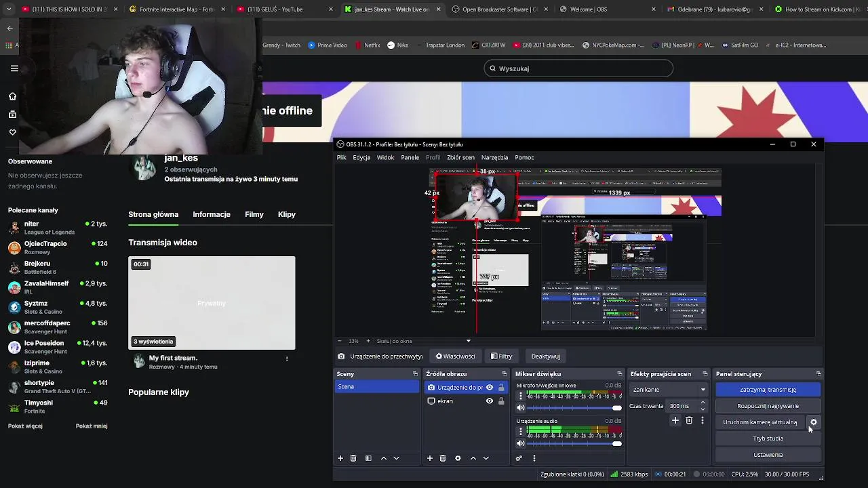Undock the Panel sterujący dock

[x=818, y=374]
